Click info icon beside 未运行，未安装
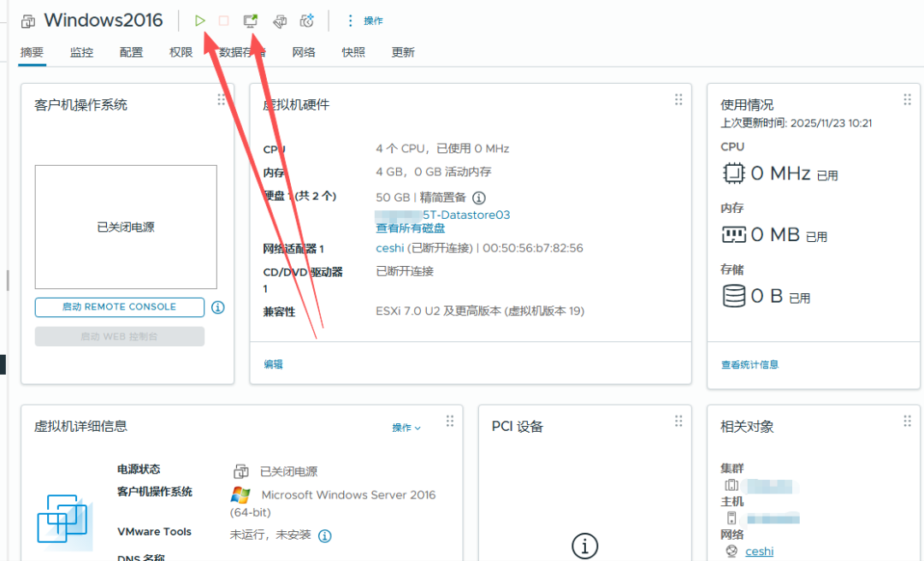 325,535
